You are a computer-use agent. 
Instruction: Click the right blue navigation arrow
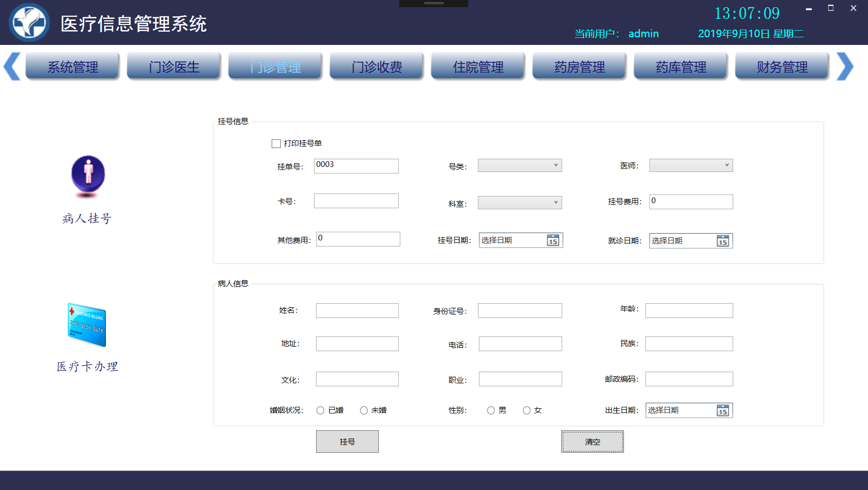click(x=845, y=66)
